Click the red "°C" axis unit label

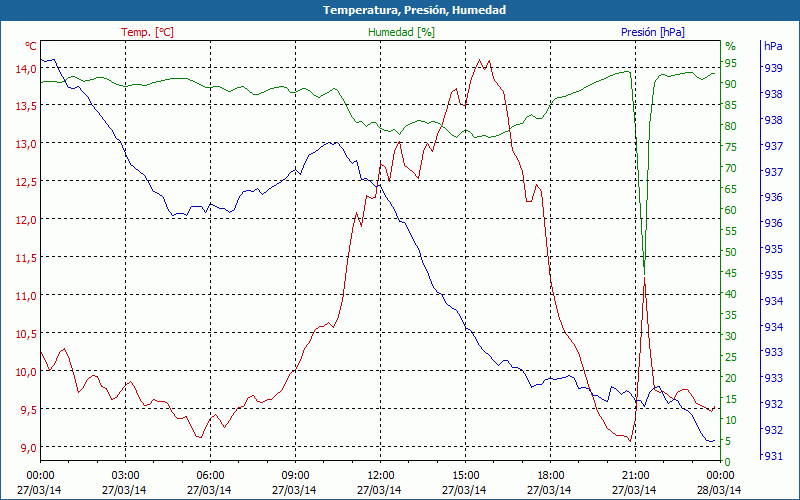(x=31, y=46)
